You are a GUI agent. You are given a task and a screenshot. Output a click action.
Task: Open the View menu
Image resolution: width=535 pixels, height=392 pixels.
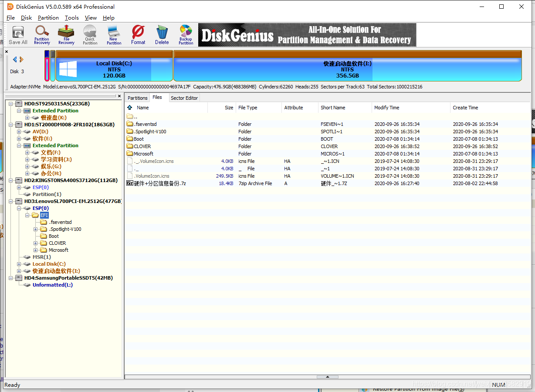click(91, 18)
